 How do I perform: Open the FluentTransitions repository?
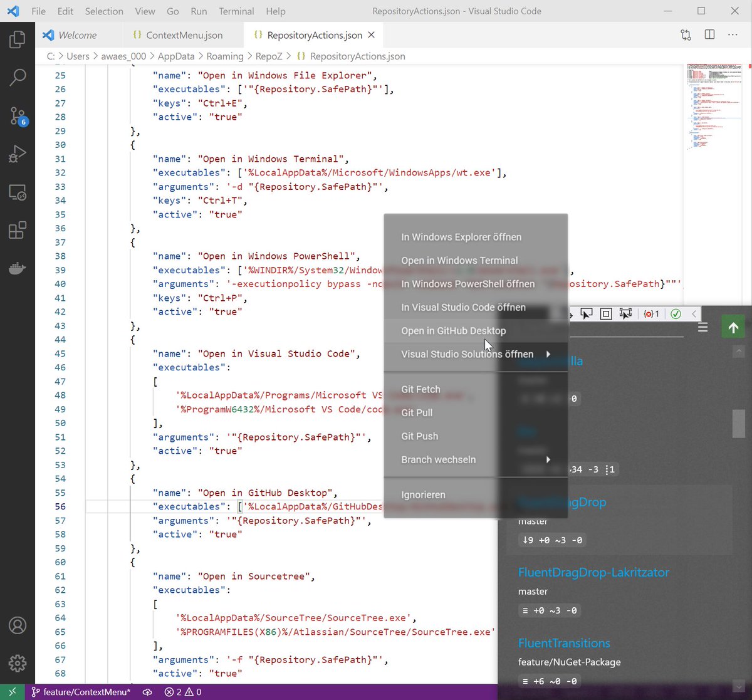[564, 643]
